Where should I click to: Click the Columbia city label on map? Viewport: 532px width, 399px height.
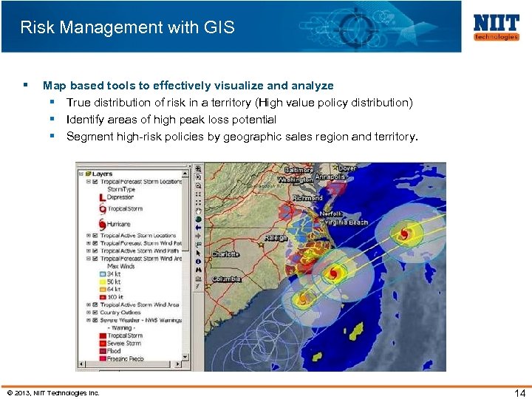(x=226, y=279)
